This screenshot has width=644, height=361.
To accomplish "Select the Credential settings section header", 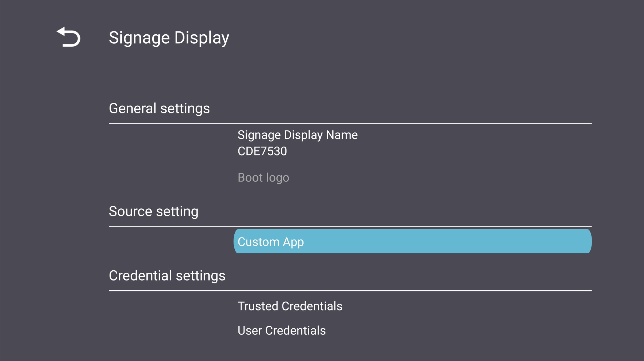I will point(167,276).
